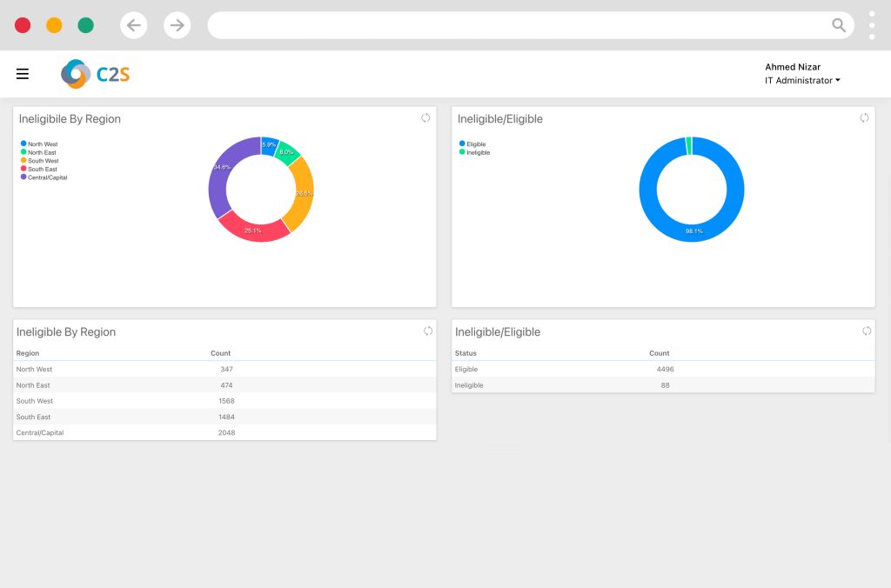Click the C2S logo
This screenshot has width=891, height=588.
[96, 74]
